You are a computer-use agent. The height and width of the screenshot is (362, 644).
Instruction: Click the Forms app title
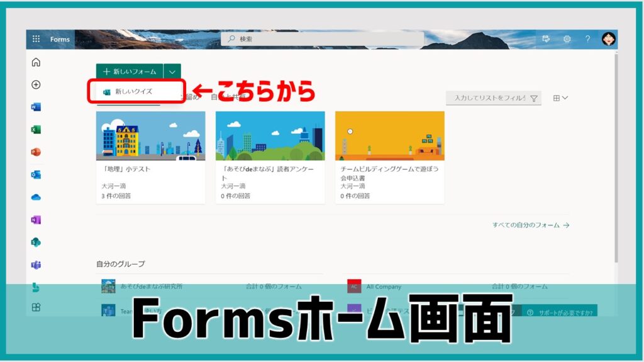point(60,40)
